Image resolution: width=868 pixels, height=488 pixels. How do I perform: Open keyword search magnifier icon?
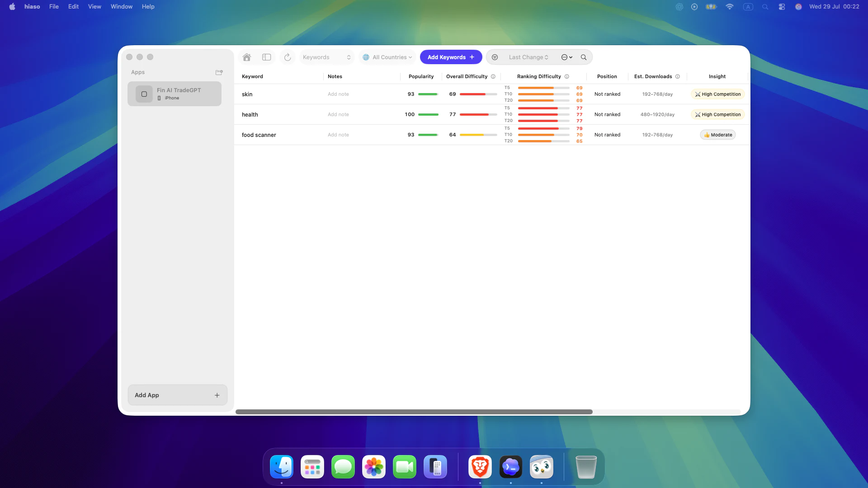(584, 57)
